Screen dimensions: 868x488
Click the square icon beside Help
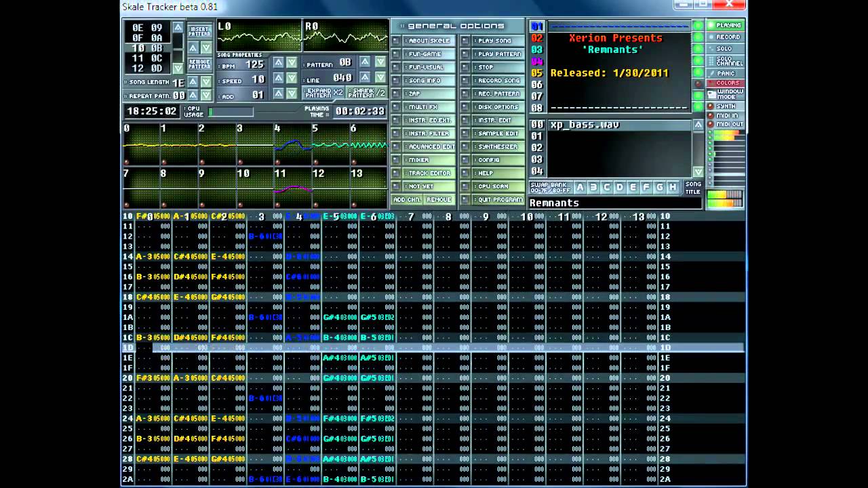(x=465, y=174)
